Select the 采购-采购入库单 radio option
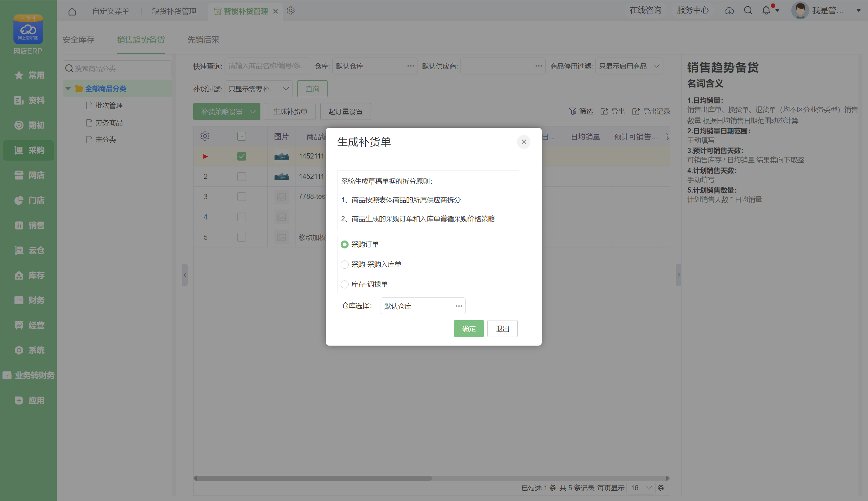 pyautogui.click(x=344, y=264)
